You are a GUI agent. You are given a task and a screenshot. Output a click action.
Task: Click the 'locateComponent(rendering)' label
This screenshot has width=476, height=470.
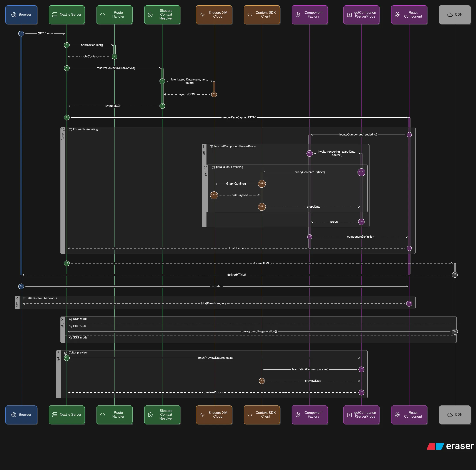click(x=358, y=135)
